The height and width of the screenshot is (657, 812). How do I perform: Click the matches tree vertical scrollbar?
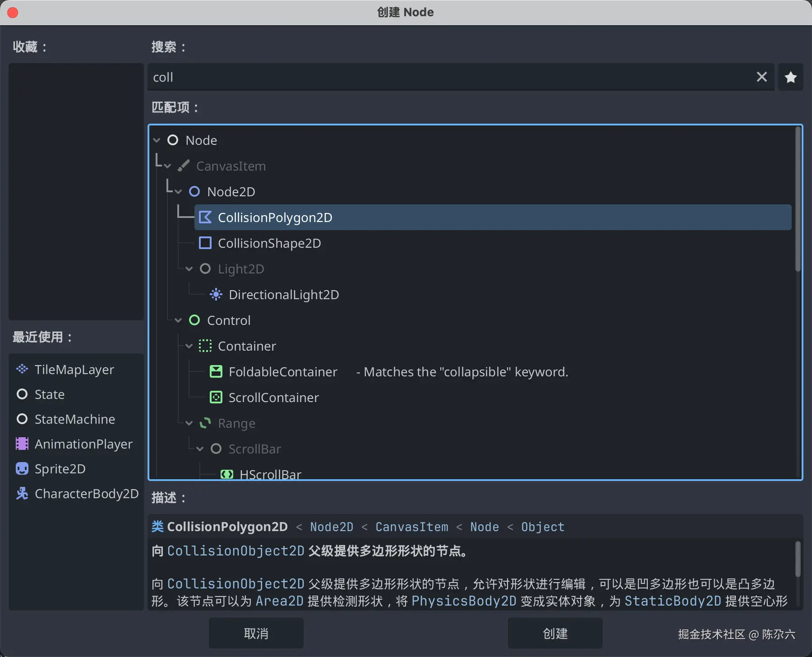tap(798, 199)
